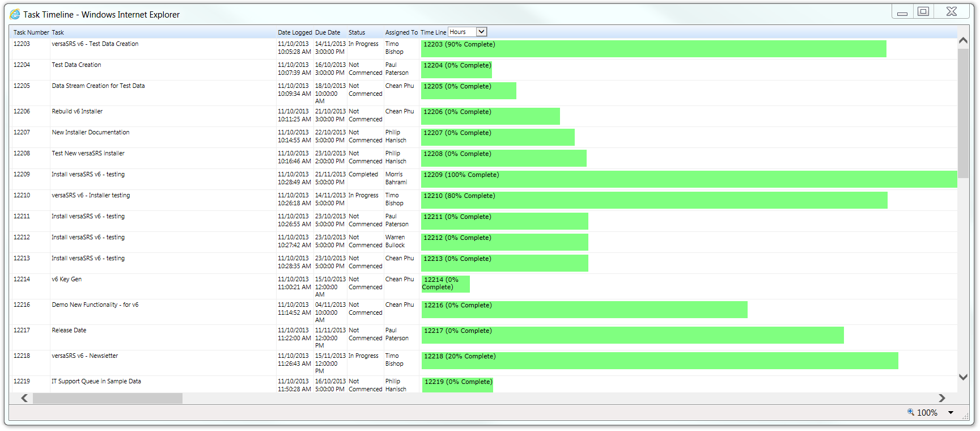Select the 12209 (100% Complete) timeline bar
This screenshot has width=980, height=431.
point(689,179)
